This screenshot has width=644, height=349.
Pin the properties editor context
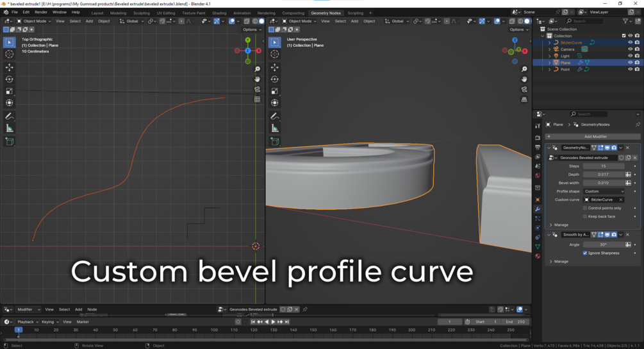point(638,124)
